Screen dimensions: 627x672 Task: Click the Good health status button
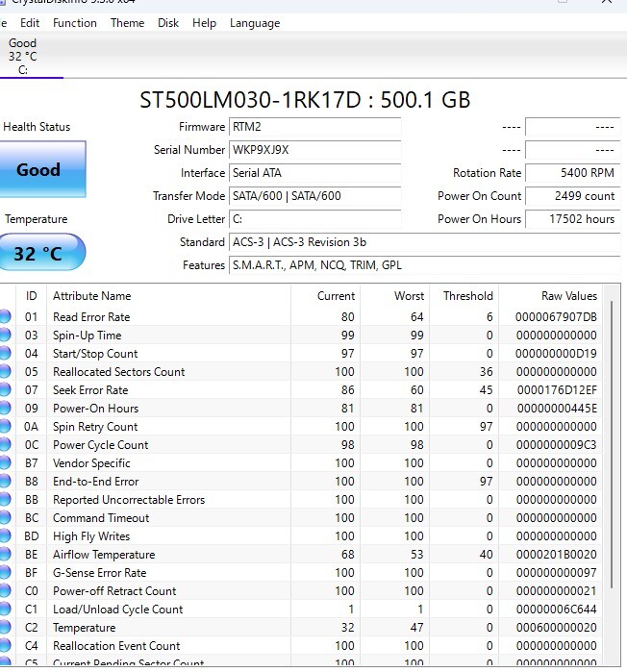38,170
